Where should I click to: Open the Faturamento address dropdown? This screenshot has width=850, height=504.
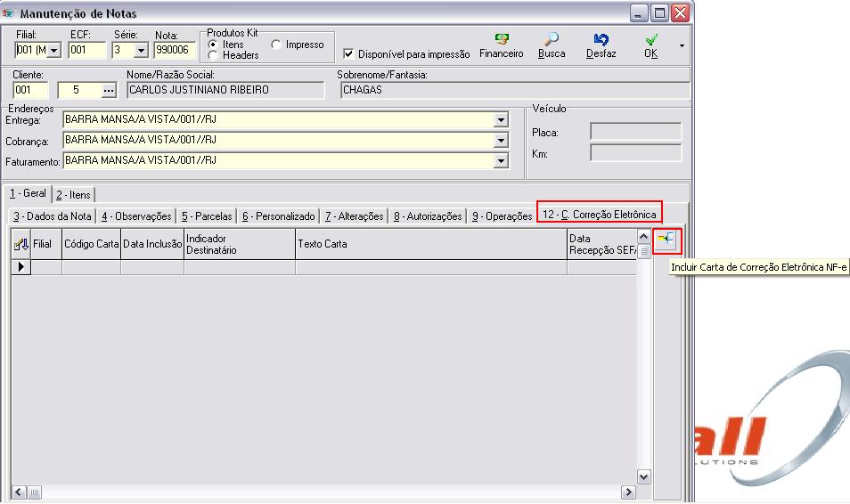pyautogui.click(x=501, y=161)
